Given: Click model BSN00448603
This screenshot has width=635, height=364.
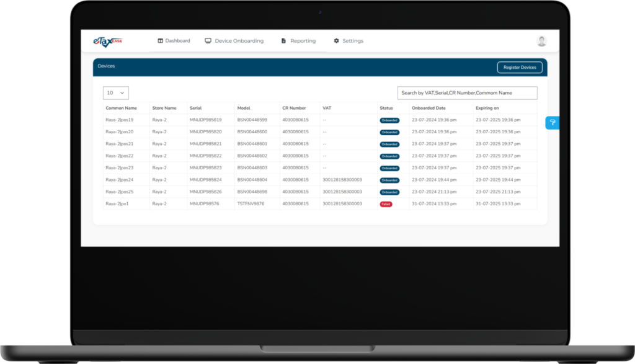Looking at the screenshot, I should coord(252,167).
